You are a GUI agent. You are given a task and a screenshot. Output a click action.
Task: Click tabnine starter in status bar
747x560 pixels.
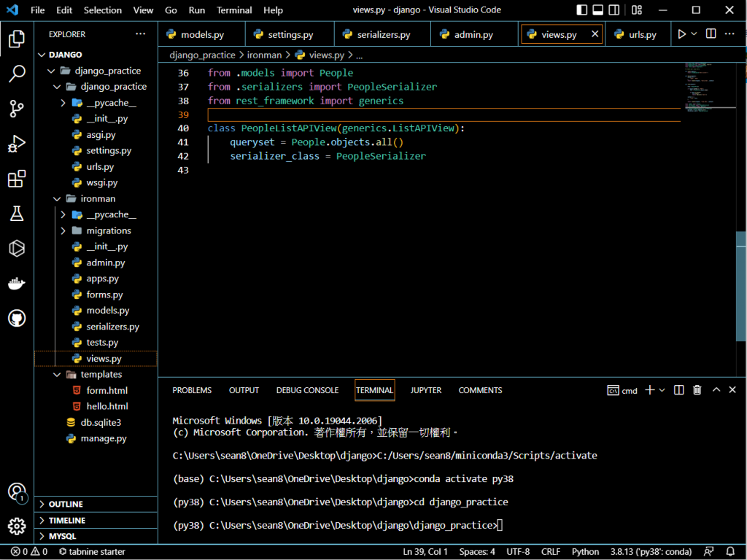[92, 552]
